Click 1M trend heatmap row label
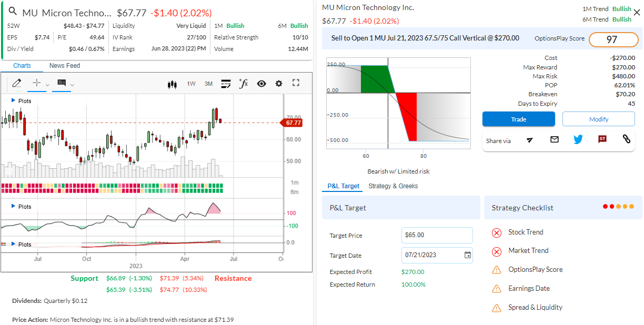 [295, 182]
